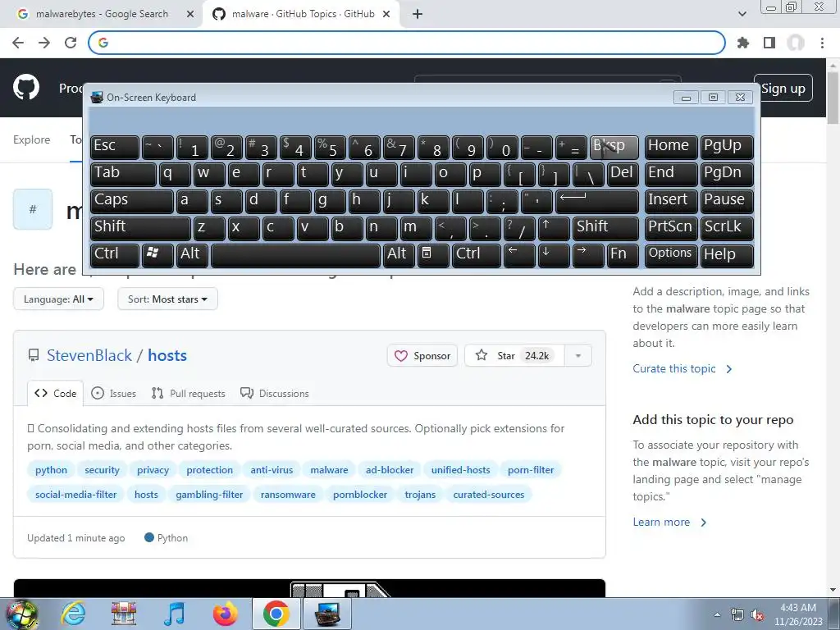Click the Sign up button
The image size is (840, 630).
click(783, 88)
